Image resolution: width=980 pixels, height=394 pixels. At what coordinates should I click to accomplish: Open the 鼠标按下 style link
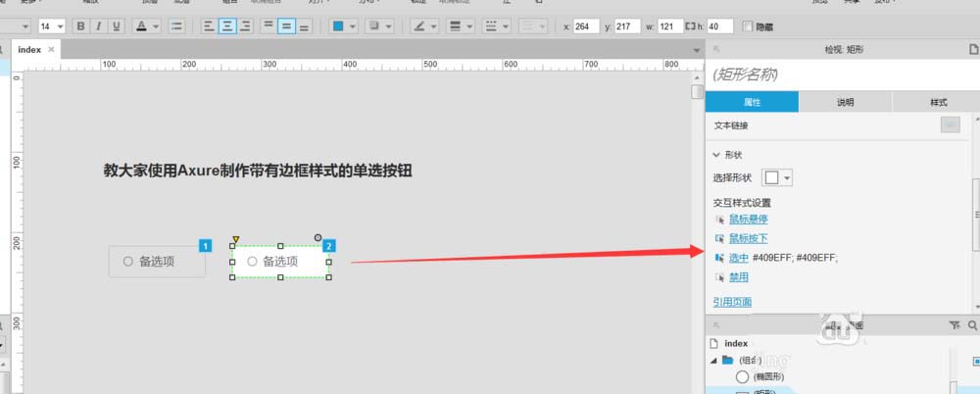click(x=748, y=238)
